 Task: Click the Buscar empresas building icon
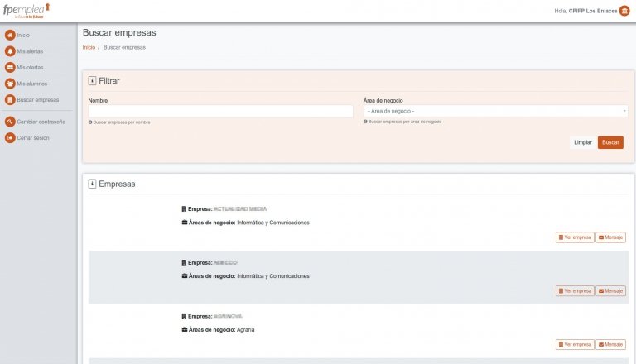coord(10,100)
